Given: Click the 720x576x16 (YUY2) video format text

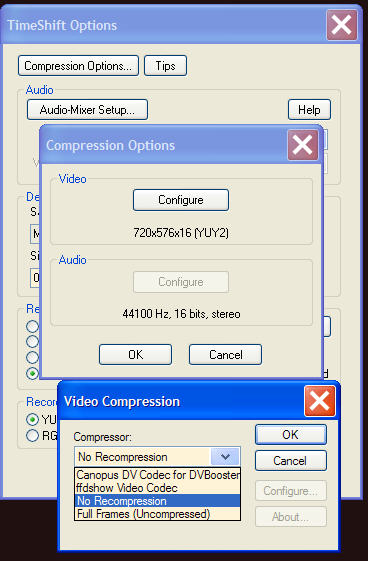Looking at the screenshot, I should [181, 233].
